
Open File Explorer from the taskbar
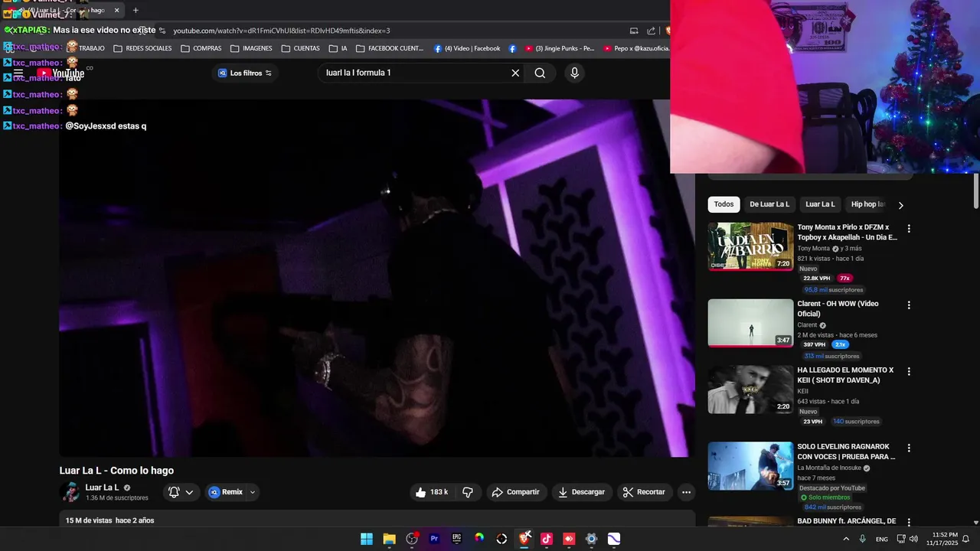(389, 539)
